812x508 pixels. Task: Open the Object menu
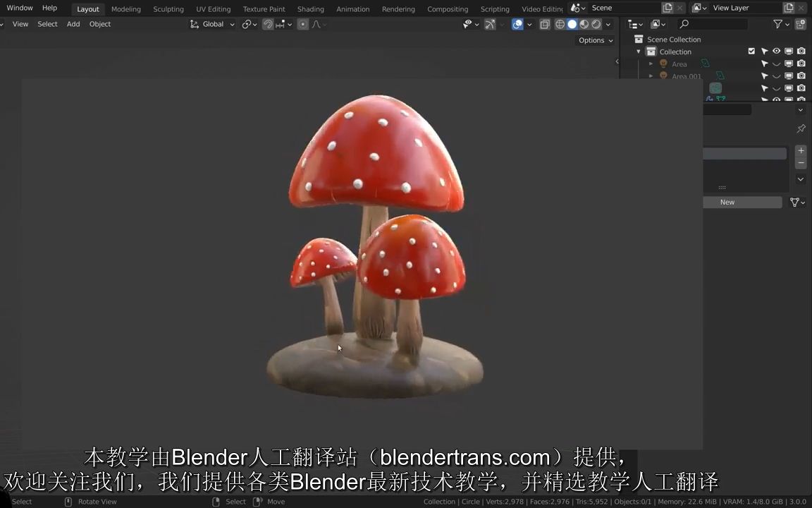click(99, 23)
